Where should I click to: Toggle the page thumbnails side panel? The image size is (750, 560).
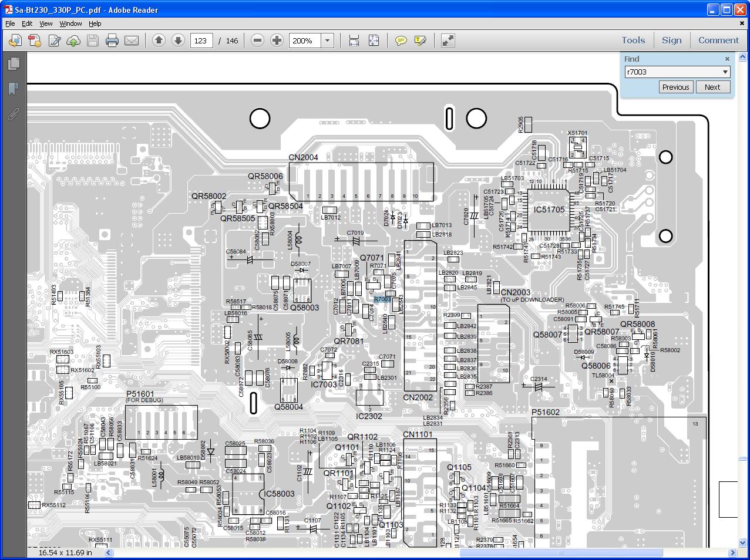13,63
